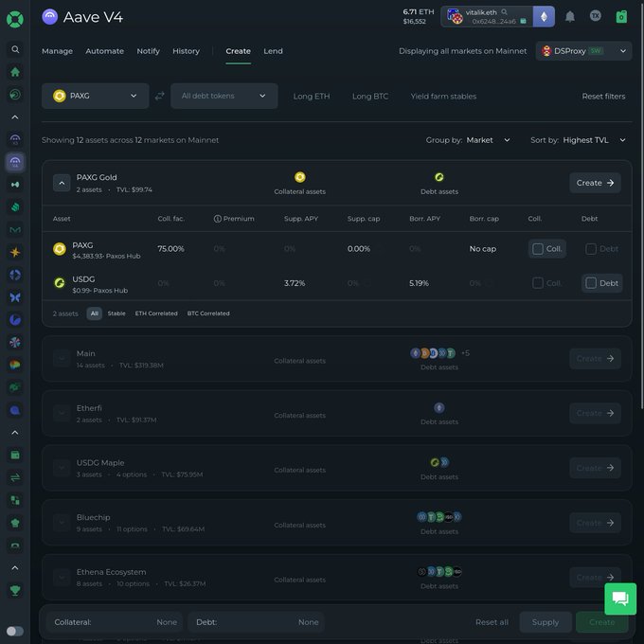The image size is (644, 644).
Task: Select the BTC Correlated filter chip
Action: point(208,313)
